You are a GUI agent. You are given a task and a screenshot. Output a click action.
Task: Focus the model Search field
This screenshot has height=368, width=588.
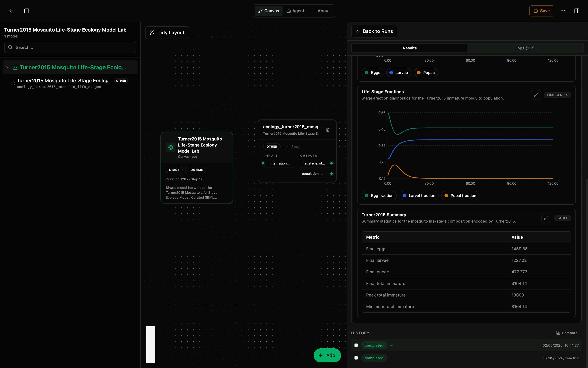tap(70, 47)
